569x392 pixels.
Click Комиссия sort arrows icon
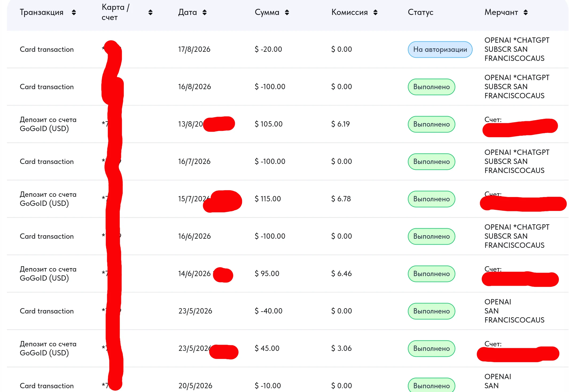pyautogui.click(x=375, y=12)
